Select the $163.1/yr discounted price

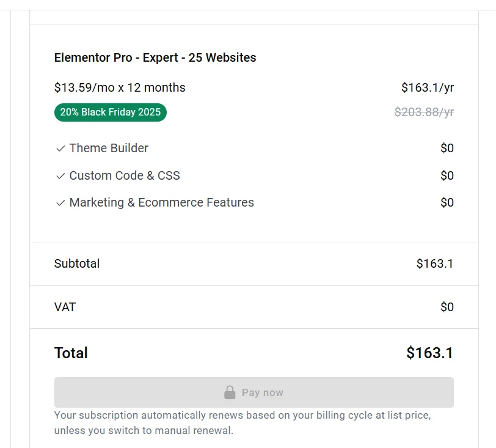pos(427,87)
